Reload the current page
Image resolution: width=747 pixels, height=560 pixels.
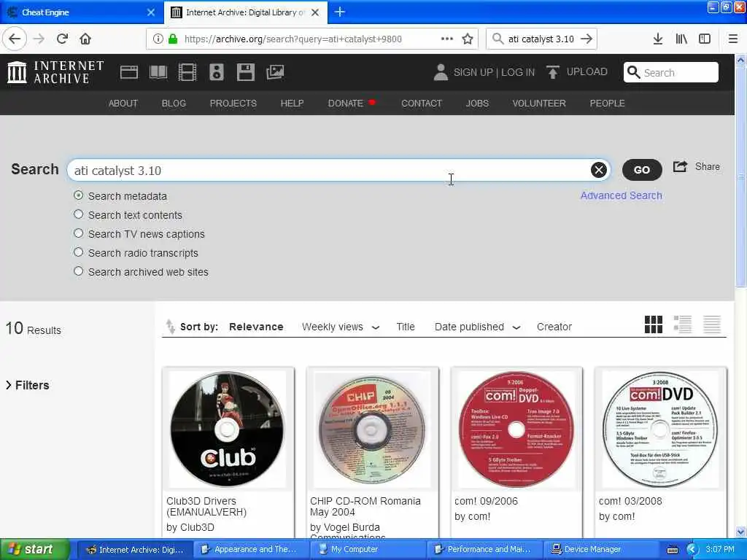(62, 39)
